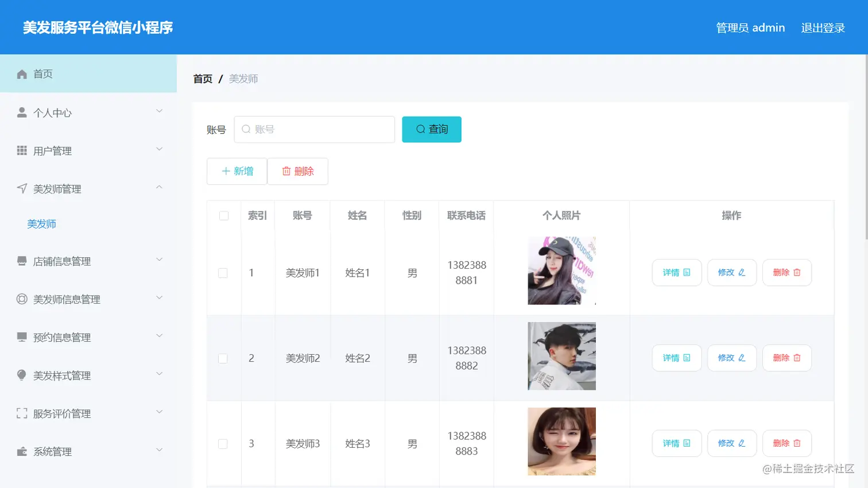868x488 pixels.
Task: Go to 首页 in sidebar
Action: coord(88,74)
